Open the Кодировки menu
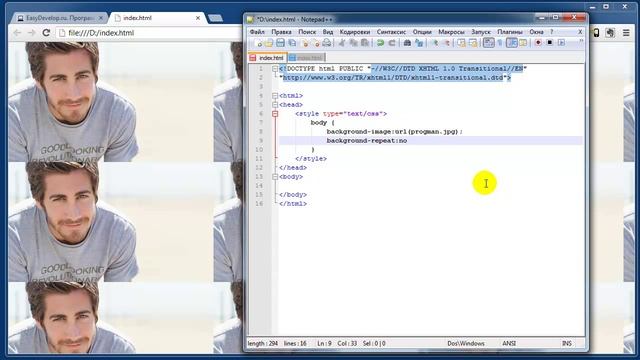The image size is (640, 360). pos(355,32)
